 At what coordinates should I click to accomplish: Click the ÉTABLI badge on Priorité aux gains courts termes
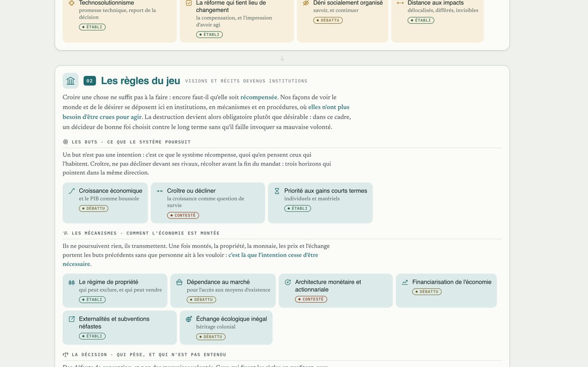click(x=297, y=208)
